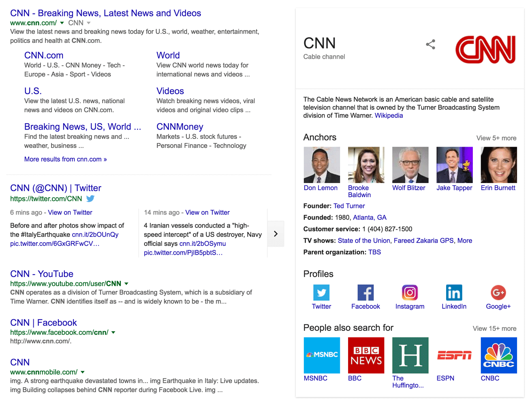Click the MSNBC name link

click(316, 378)
